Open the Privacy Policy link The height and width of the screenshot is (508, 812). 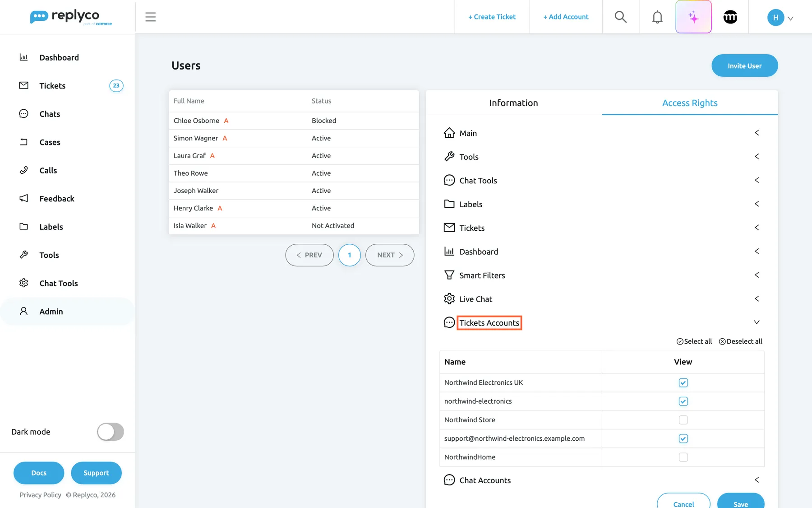[x=40, y=495]
